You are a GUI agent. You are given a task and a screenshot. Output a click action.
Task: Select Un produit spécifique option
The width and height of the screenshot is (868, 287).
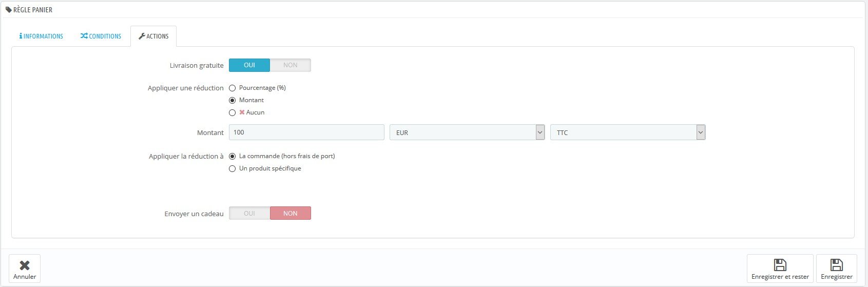point(233,169)
